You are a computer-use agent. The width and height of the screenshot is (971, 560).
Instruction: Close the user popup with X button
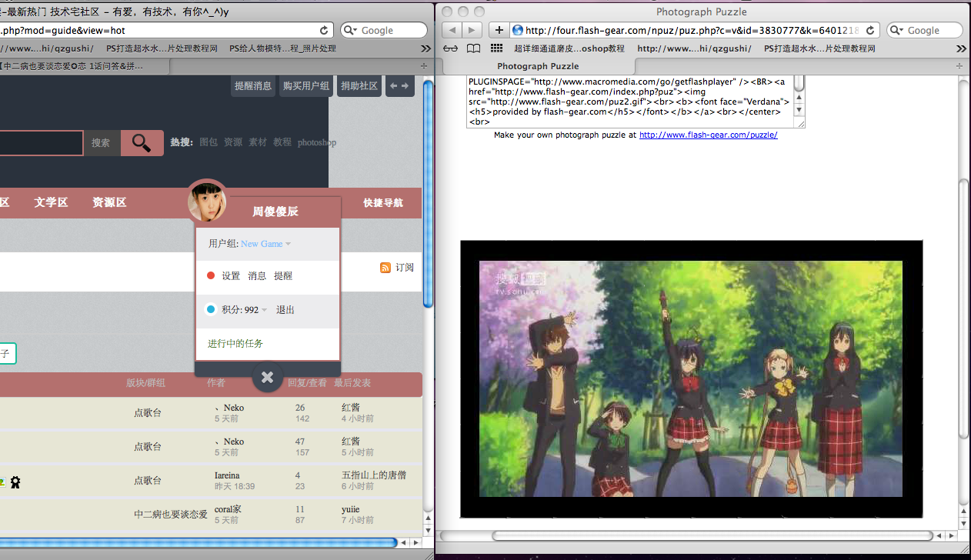tap(267, 377)
